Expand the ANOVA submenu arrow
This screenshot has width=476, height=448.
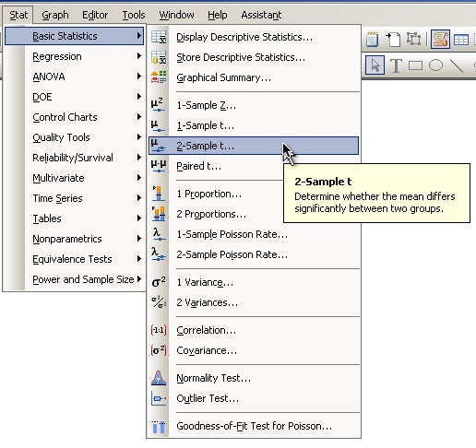click(x=139, y=77)
